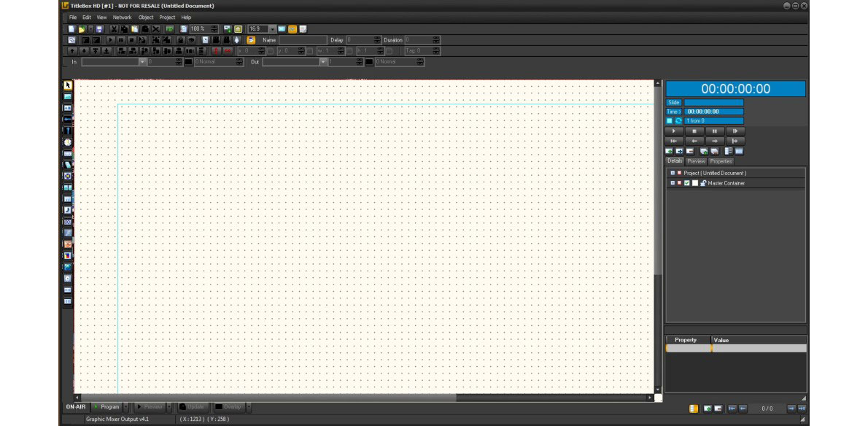Select the horizontal crawl arrow tool
The image size is (868, 426).
coord(68,119)
